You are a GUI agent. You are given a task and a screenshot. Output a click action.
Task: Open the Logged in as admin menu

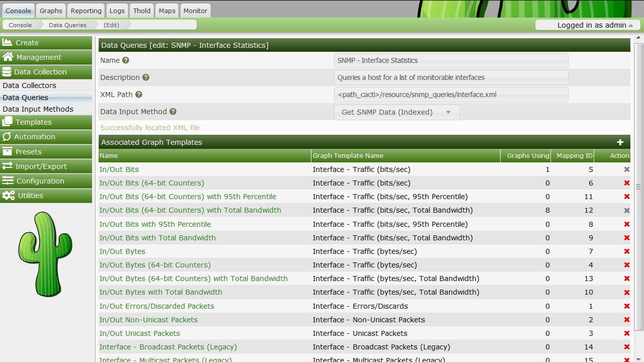pos(588,25)
